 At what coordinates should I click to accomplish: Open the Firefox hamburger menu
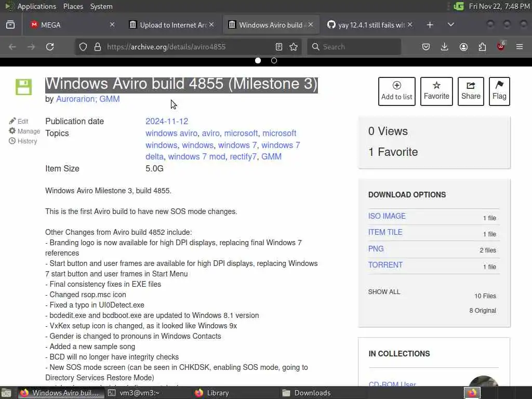click(x=520, y=47)
